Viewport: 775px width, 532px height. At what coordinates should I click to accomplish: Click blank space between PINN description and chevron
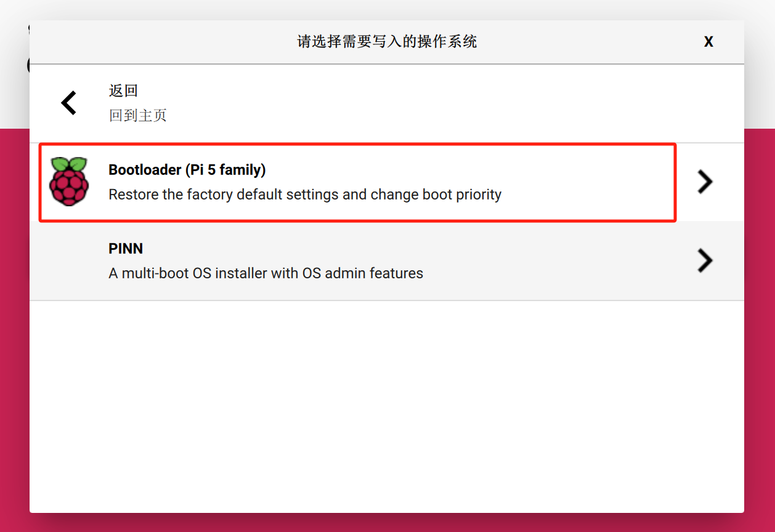pyautogui.click(x=554, y=260)
